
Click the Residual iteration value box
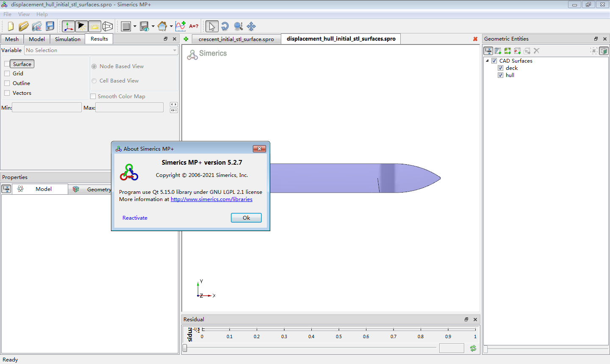pyautogui.click(x=452, y=348)
